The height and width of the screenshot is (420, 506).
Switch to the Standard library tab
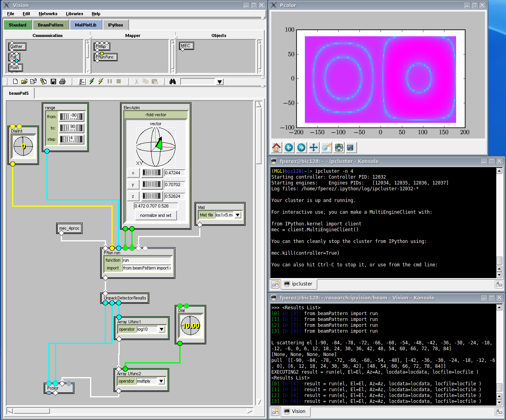[x=18, y=25]
